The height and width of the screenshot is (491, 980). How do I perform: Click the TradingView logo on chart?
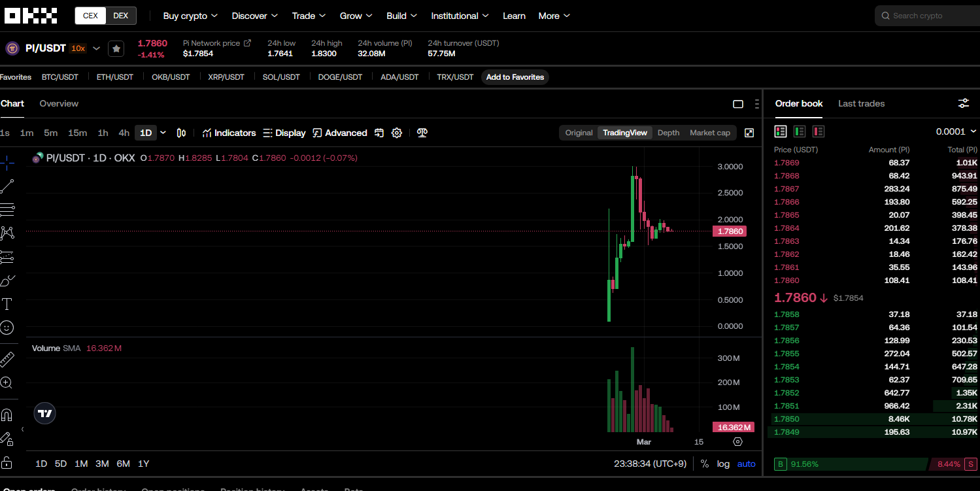[45, 413]
